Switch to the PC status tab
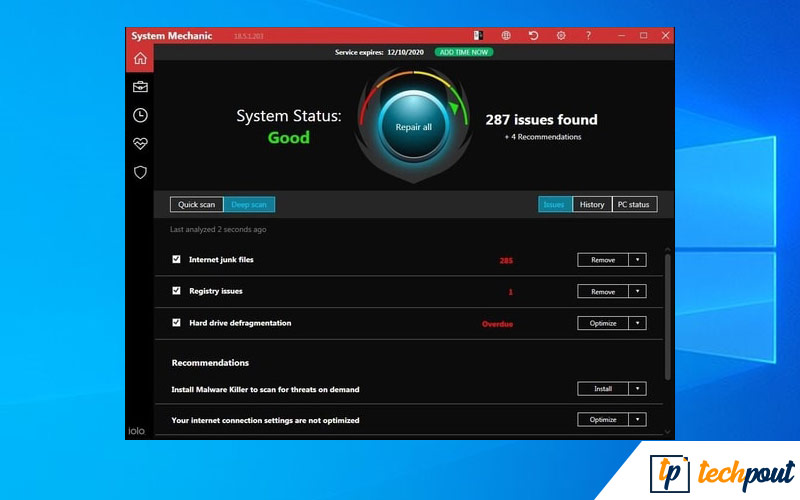 pyautogui.click(x=634, y=205)
